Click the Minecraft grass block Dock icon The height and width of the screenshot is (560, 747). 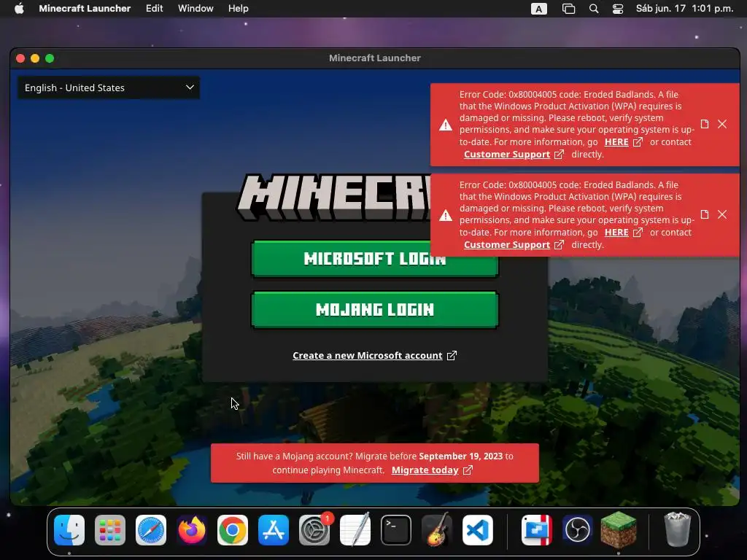pyautogui.click(x=619, y=530)
